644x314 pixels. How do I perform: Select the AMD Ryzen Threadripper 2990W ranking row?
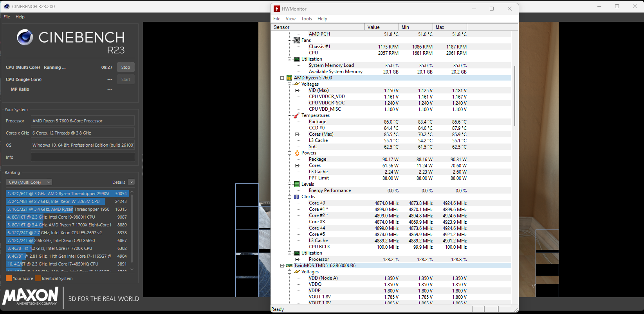(67, 194)
